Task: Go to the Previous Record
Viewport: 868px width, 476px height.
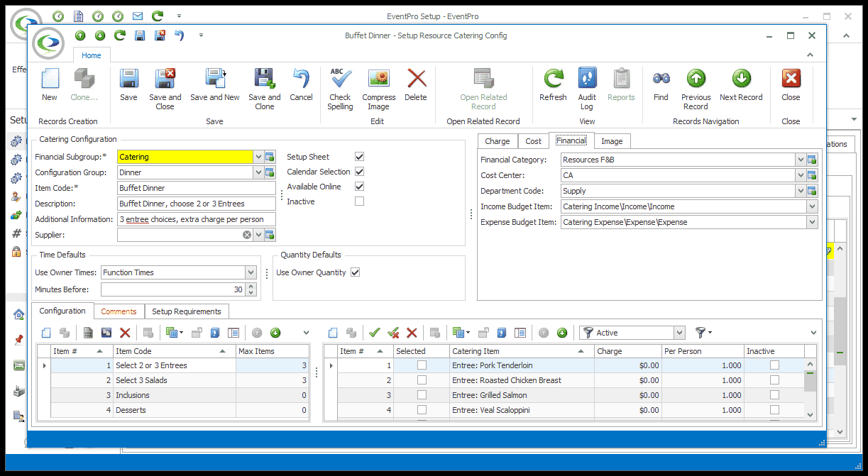Action: point(696,89)
